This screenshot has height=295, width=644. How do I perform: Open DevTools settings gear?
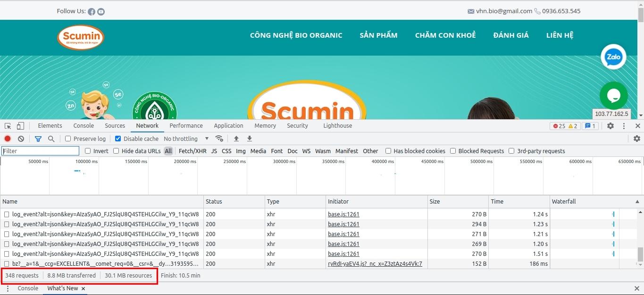(x=611, y=126)
